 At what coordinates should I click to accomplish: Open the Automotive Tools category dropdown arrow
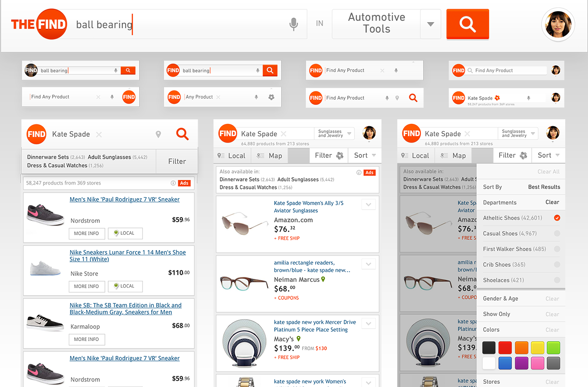click(431, 24)
